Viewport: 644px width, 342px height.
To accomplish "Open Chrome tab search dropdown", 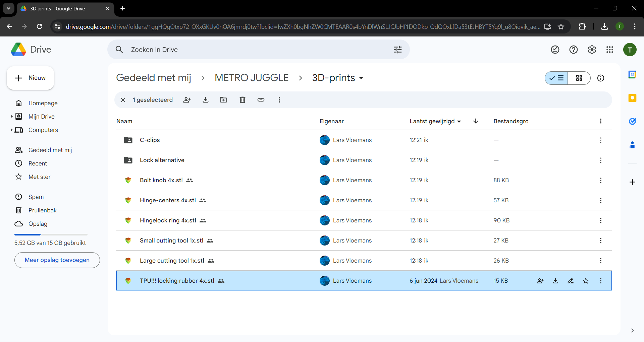I will 8,8.
